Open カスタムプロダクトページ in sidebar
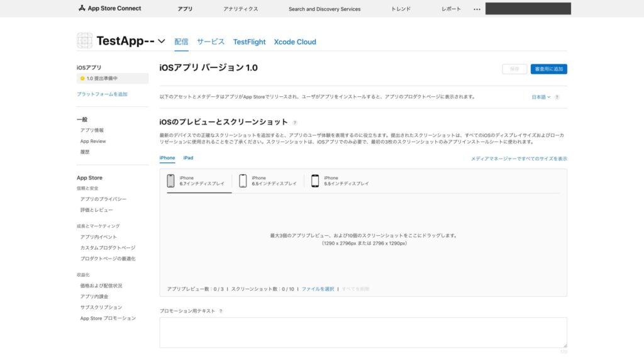Viewport: 644px width, 358px height. click(108, 248)
